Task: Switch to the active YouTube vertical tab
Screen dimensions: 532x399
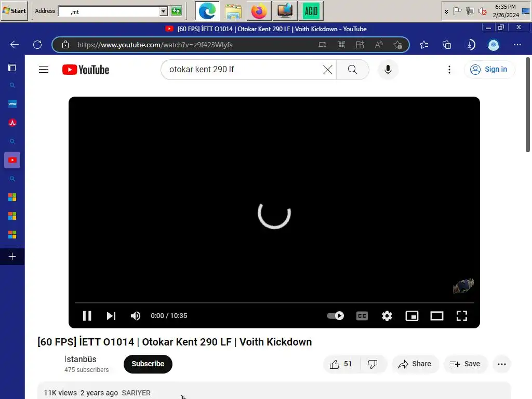Action: [12, 160]
